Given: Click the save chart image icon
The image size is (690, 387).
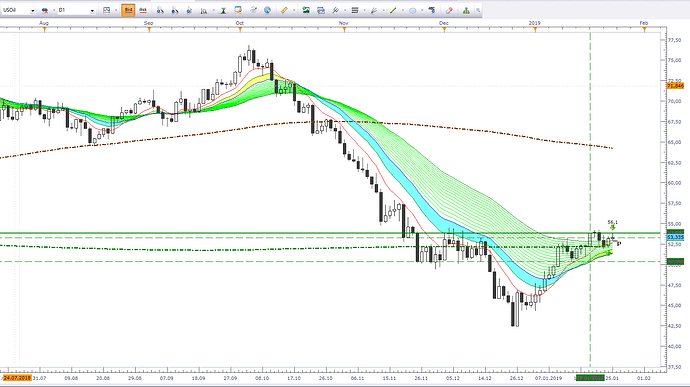Looking at the screenshot, I should point(306,10).
